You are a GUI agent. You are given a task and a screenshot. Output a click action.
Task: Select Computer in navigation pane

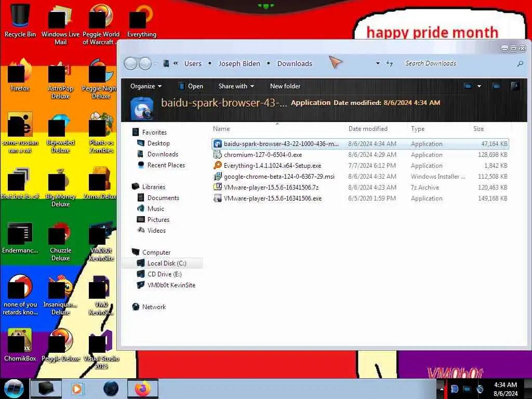(x=151, y=252)
